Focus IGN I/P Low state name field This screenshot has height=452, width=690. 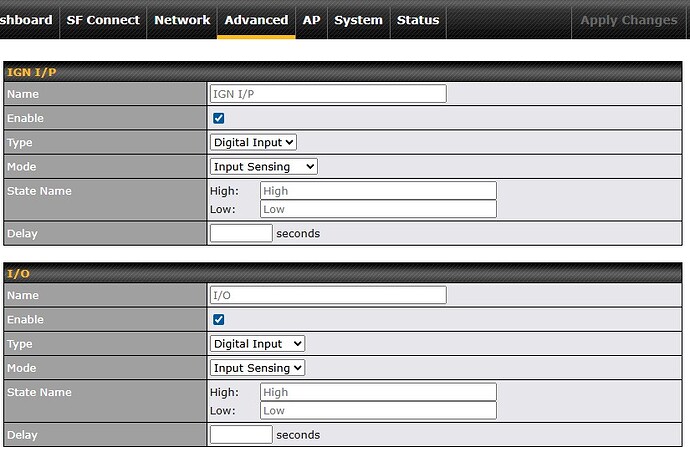tap(378, 209)
